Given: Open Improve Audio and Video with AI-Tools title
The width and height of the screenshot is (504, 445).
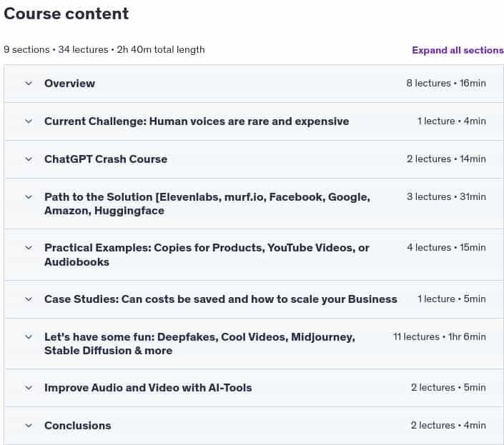Looking at the screenshot, I should 148,388.
